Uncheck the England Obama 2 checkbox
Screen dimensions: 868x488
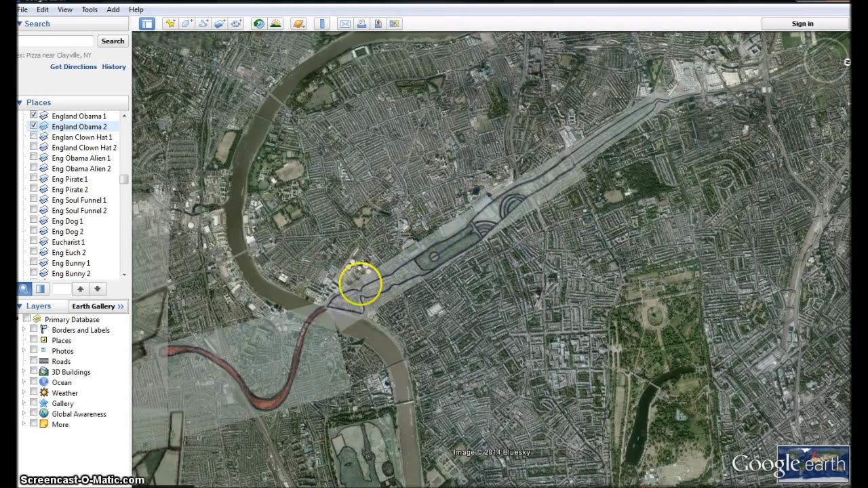(33, 126)
